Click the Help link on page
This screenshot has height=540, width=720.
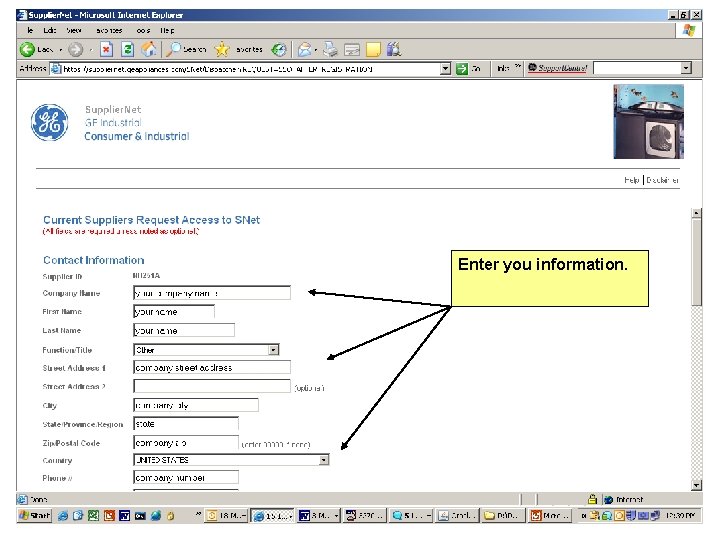point(632,180)
